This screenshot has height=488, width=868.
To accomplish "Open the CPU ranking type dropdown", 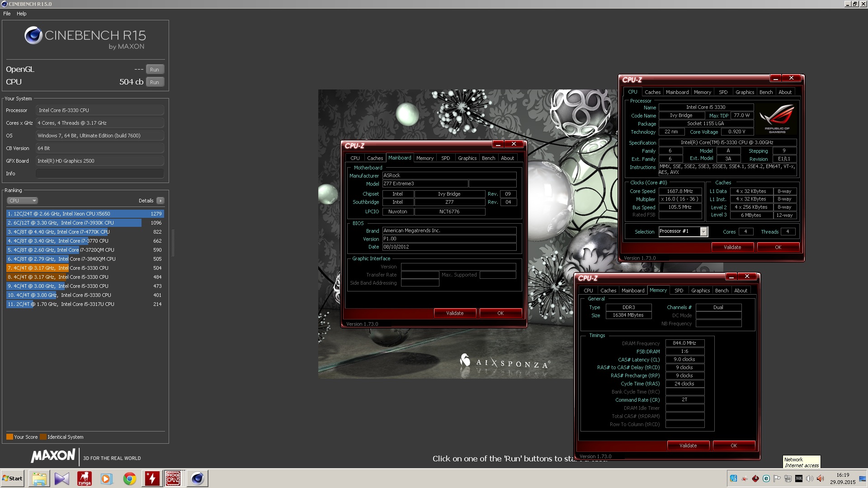I will pyautogui.click(x=22, y=201).
